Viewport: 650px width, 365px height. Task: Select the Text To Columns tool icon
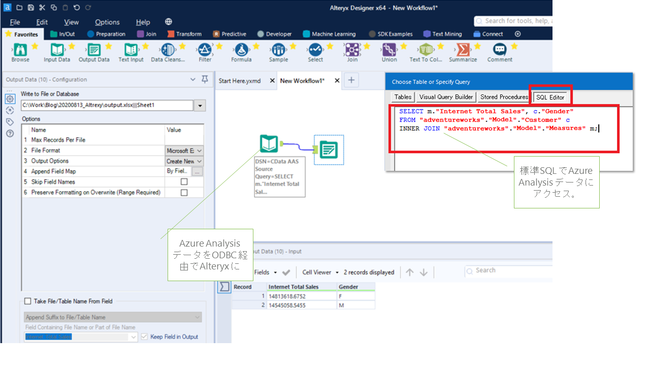pyautogui.click(x=426, y=50)
